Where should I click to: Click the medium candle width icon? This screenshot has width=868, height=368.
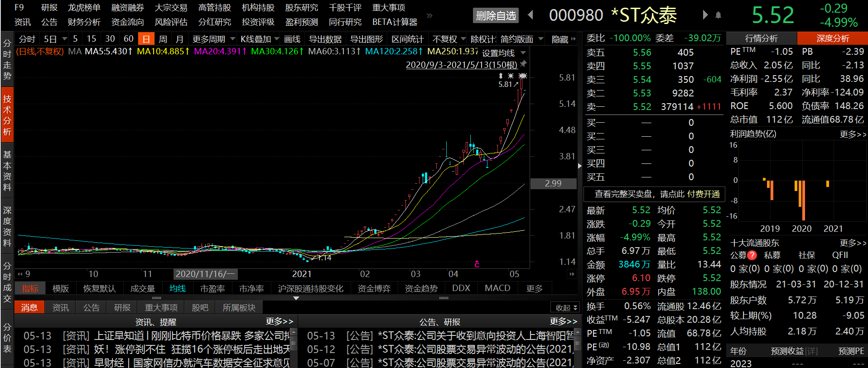[x=511, y=76]
